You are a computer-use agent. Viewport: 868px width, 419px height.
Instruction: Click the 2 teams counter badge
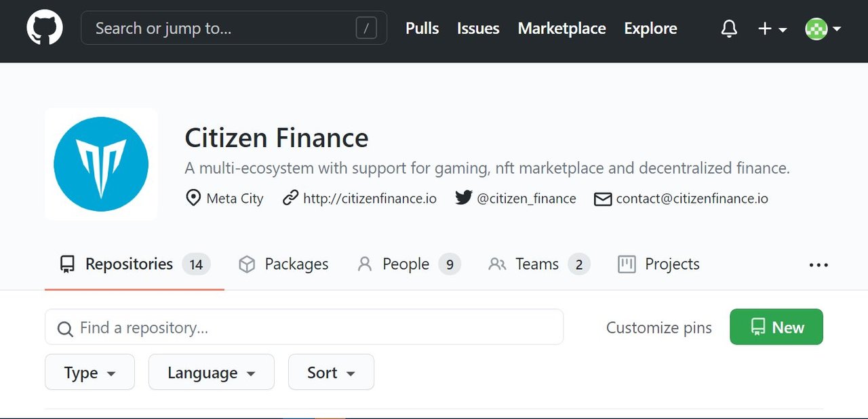click(x=579, y=264)
